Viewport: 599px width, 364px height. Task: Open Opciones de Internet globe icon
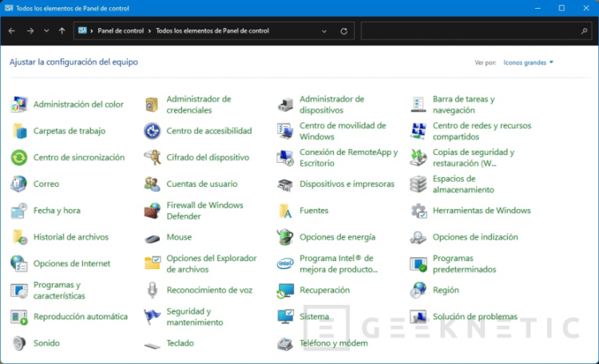pyautogui.click(x=19, y=263)
